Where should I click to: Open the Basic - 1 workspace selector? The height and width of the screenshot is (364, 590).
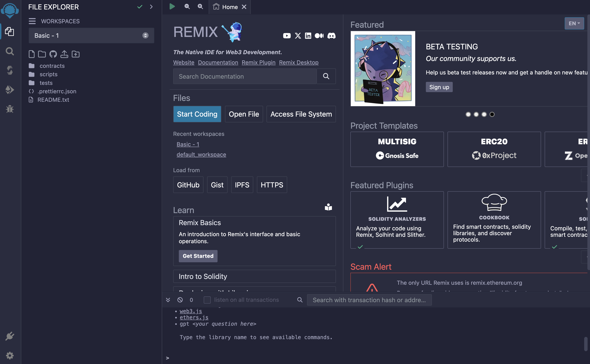pos(92,35)
